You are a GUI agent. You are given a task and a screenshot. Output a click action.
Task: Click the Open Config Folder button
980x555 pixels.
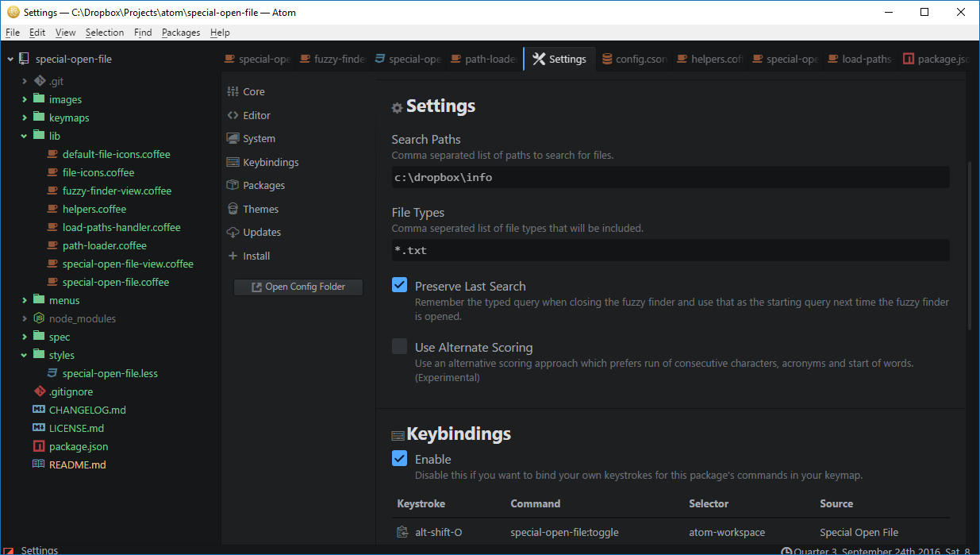[x=298, y=287]
